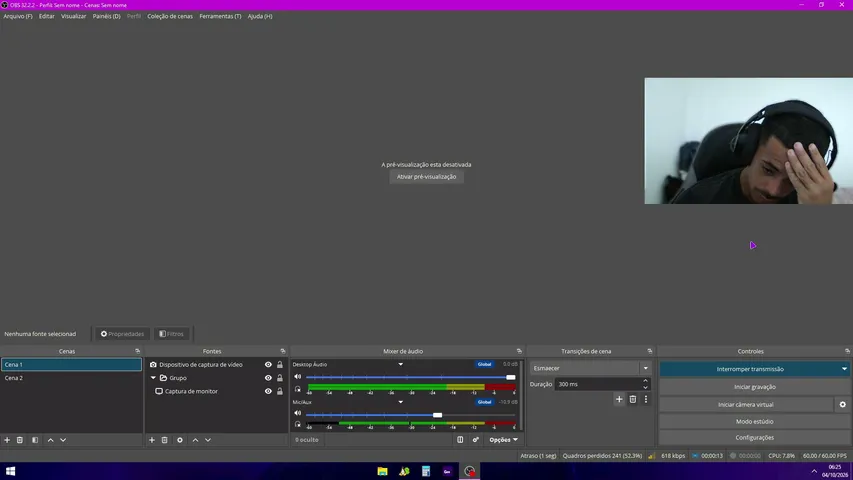Decrease the transition duration stepper
Image resolution: width=853 pixels, height=480 pixels.
point(646,387)
